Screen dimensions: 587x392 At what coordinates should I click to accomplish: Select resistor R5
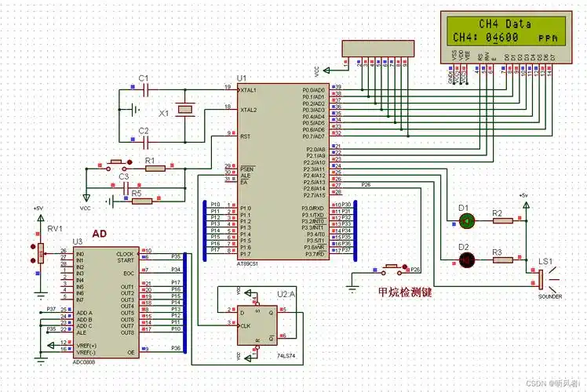coord(142,201)
